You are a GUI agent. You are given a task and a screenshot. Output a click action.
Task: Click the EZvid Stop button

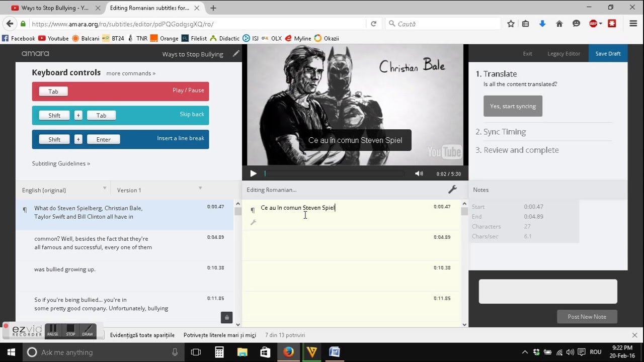(70, 330)
